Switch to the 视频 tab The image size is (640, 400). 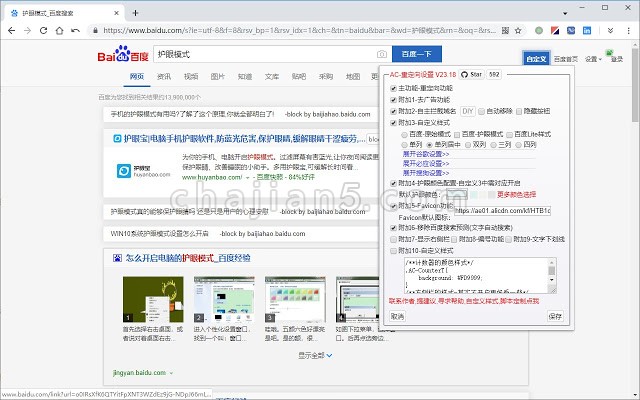click(x=191, y=77)
